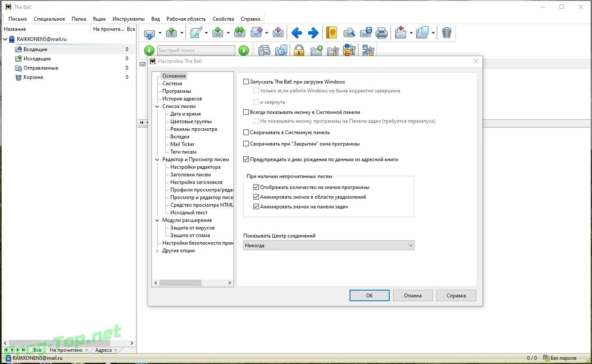The image size is (592, 364).
Task: Click the Быстрый поиск search field
Action: [x=196, y=50]
